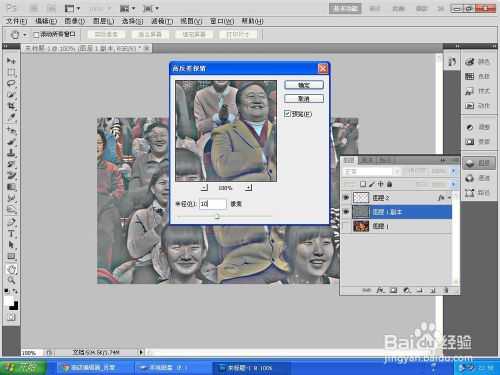This screenshot has height=375, width=500.
Task: Open the Edit menu
Action: pos(46,21)
